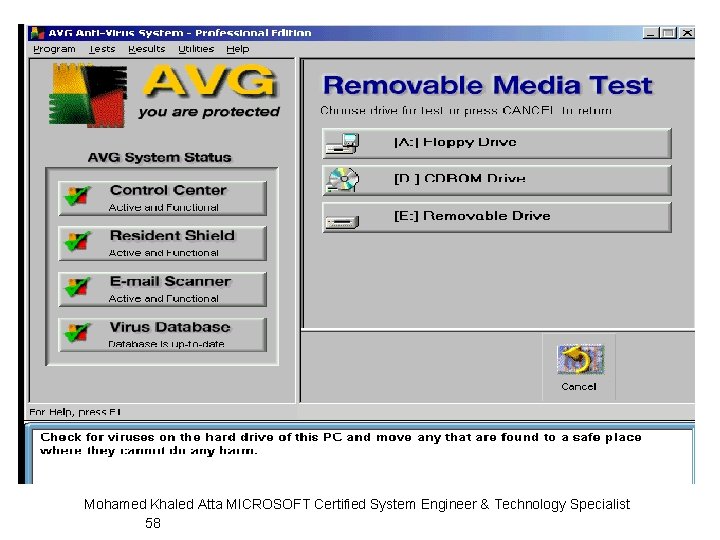Open the E-mail Scanner status button

(162, 289)
